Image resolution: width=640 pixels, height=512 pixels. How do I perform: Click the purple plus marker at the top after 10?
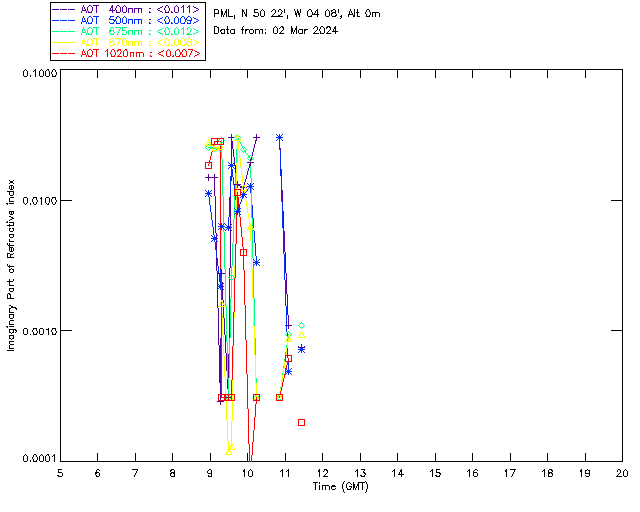[x=256, y=138]
